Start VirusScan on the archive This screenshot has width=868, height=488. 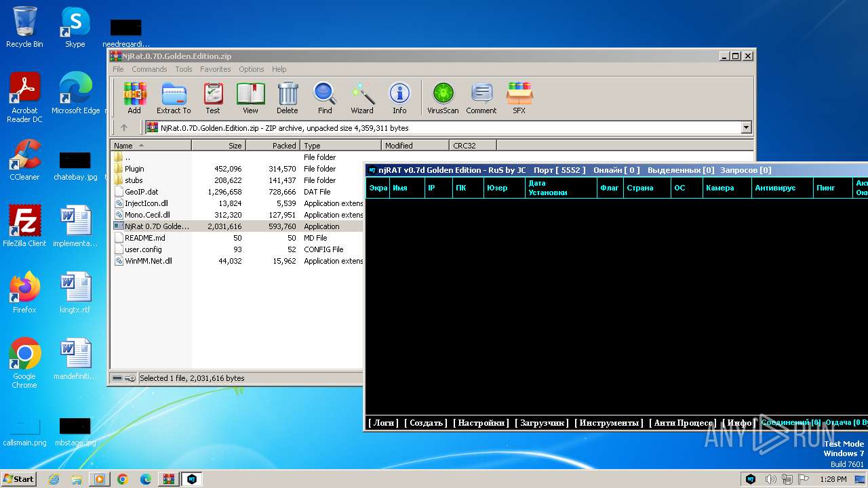[443, 98]
